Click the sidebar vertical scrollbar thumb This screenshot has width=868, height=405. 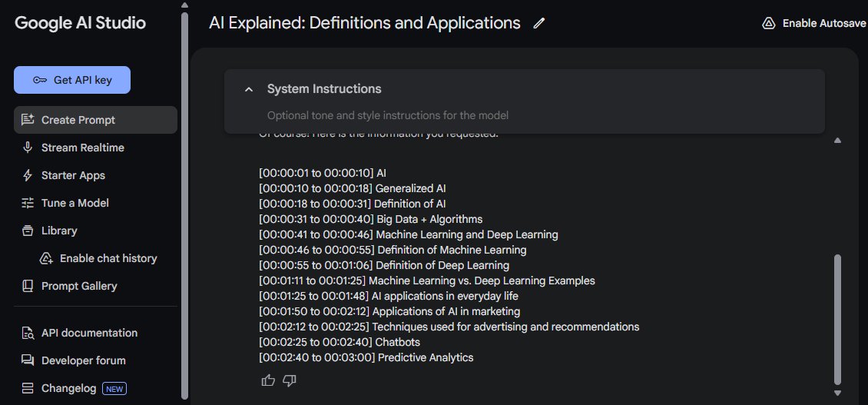coord(185,205)
